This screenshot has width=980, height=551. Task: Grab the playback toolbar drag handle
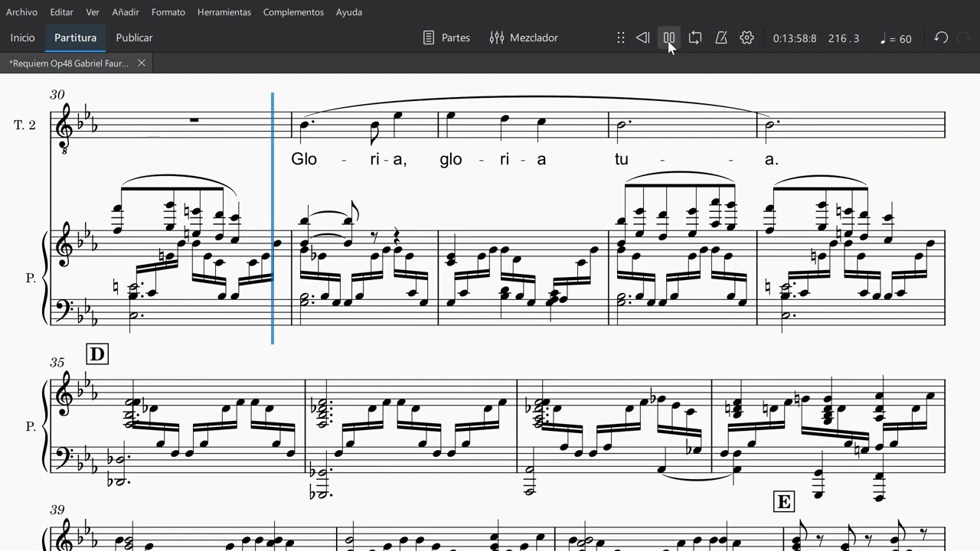click(x=621, y=37)
